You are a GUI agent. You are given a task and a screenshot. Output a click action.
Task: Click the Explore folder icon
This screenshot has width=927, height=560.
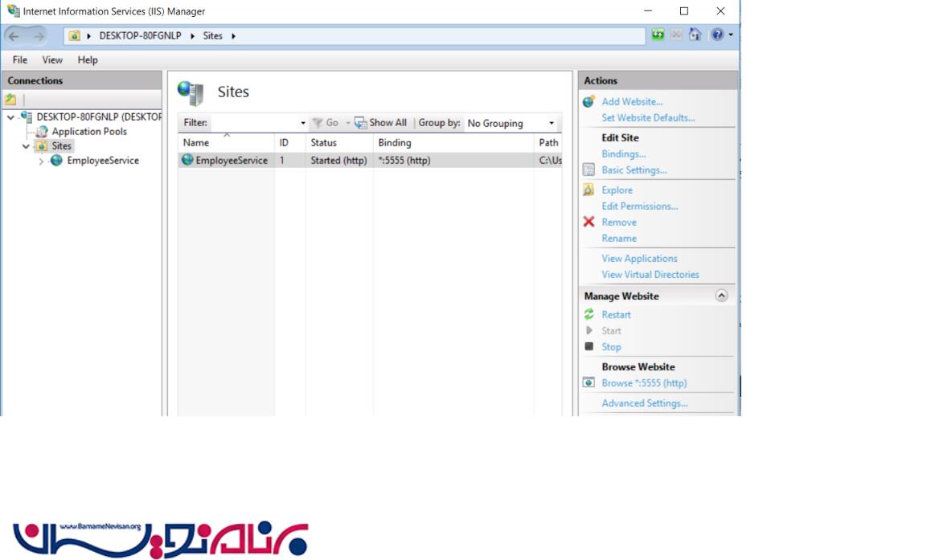pyautogui.click(x=589, y=190)
